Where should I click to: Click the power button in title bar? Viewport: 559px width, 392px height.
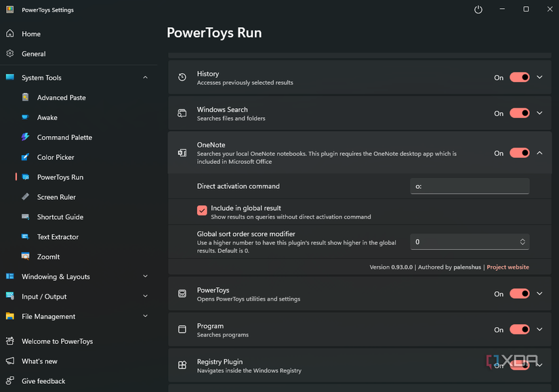(478, 9)
